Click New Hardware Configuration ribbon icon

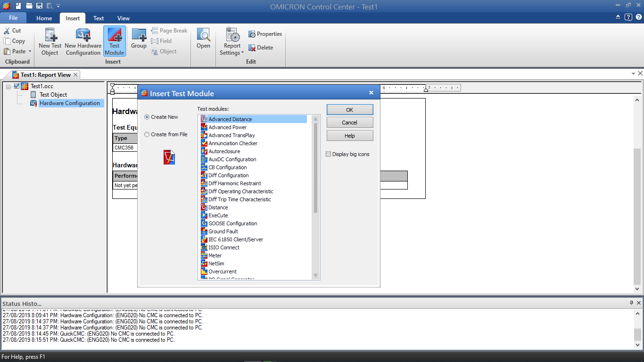pyautogui.click(x=83, y=41)
